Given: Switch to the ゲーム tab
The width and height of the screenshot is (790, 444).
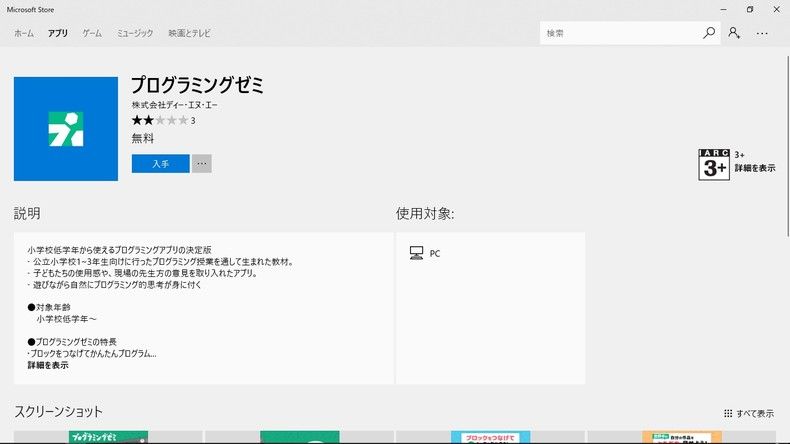Looking at the screenshot, I should coord(92,33).
